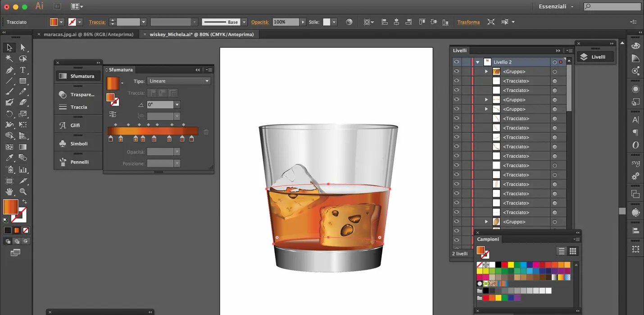Select the Campioni panel tab
The height and width of the screenshot is (315, 644).
click(x=488, y=239)
